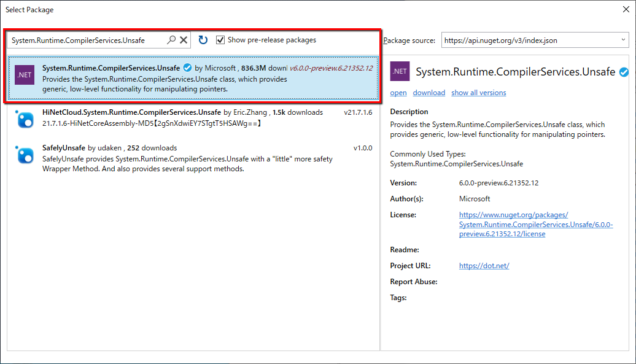Click the download link
Screen dimensions: 636x364
(429, 93)
